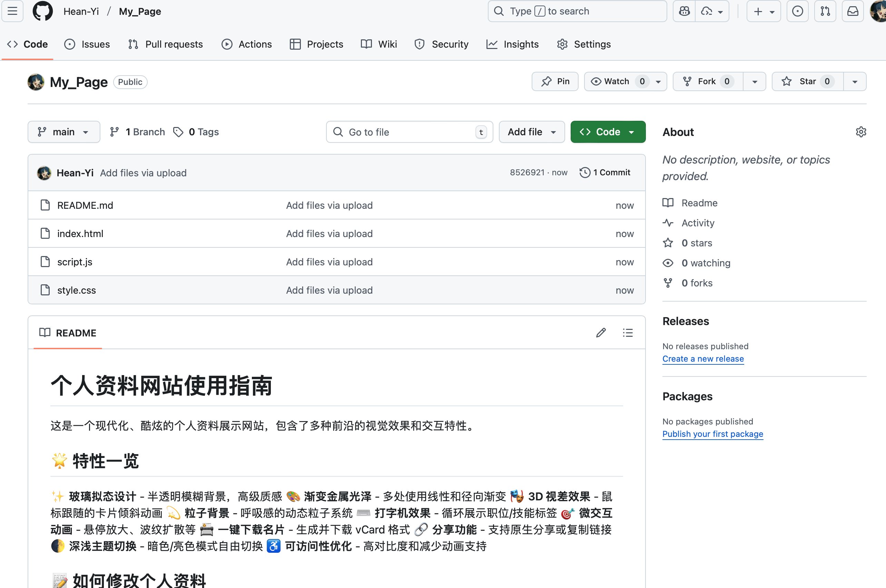Image resolution: width=886 pixels, height=588 pixels.
Task: Open the green Code dropdown
Action: click(x=608, y=131)
